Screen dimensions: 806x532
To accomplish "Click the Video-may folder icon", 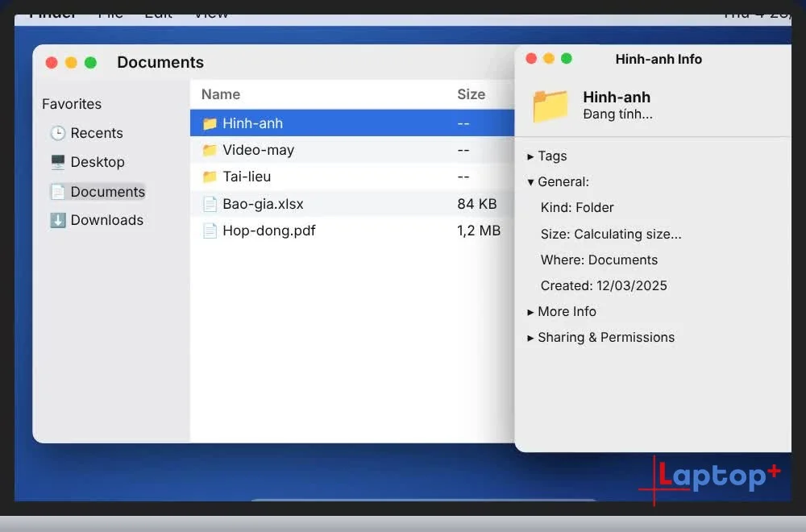I will coord(210,150).
